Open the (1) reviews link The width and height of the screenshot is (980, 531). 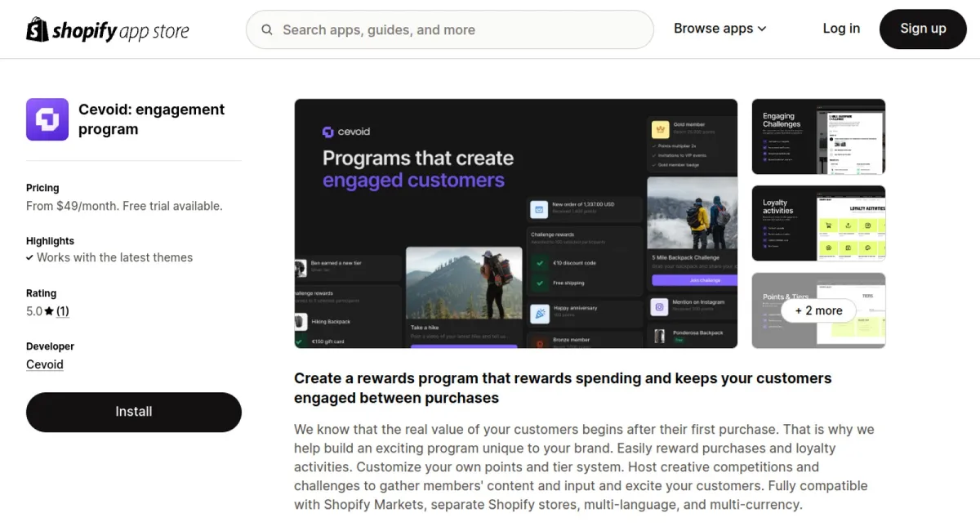63,311
